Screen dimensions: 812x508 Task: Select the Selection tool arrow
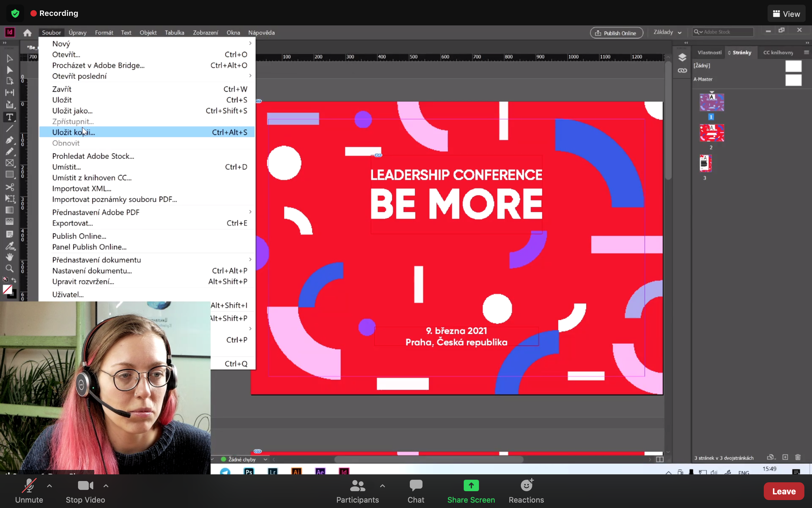point(10,59)
